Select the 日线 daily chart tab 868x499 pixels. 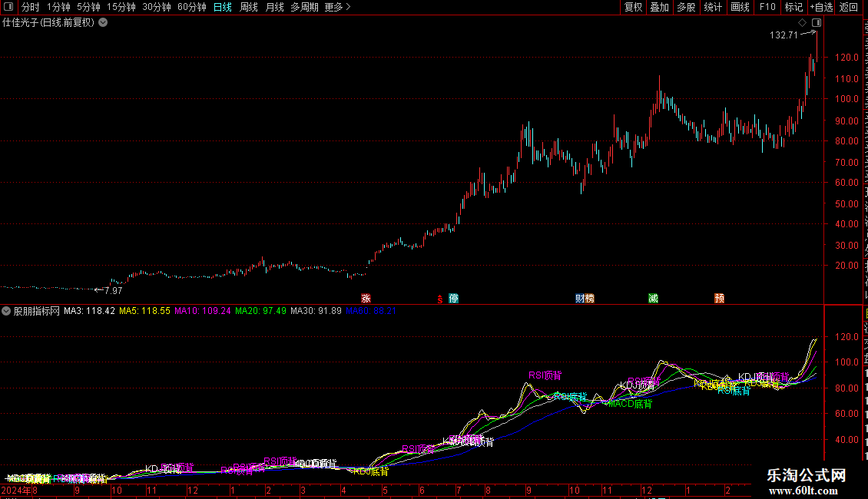pos(223,7)
